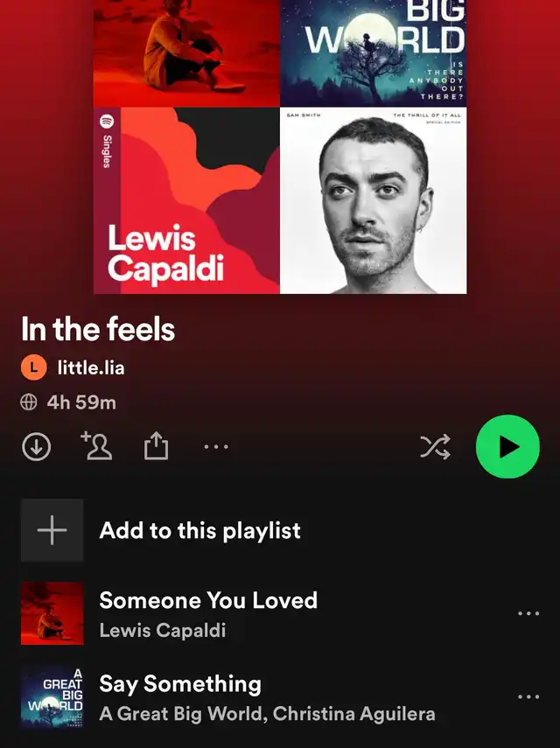Tap the share playlist icon

tap(157, 445)
